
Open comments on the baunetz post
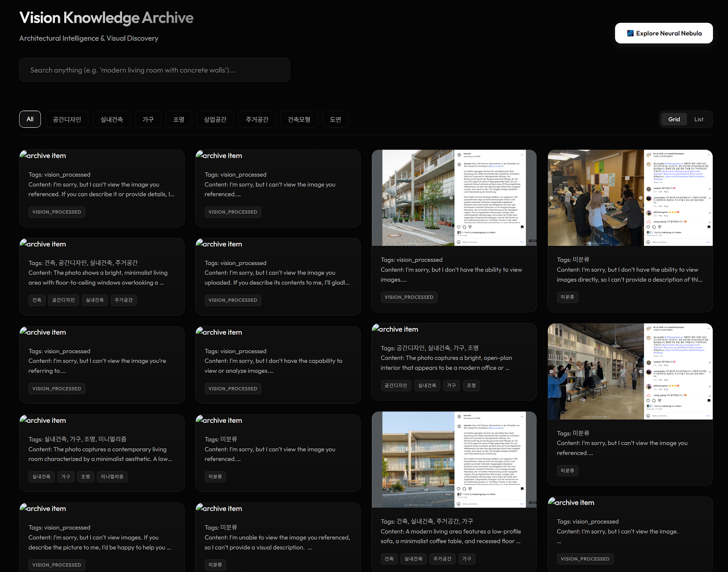[464, 227]
